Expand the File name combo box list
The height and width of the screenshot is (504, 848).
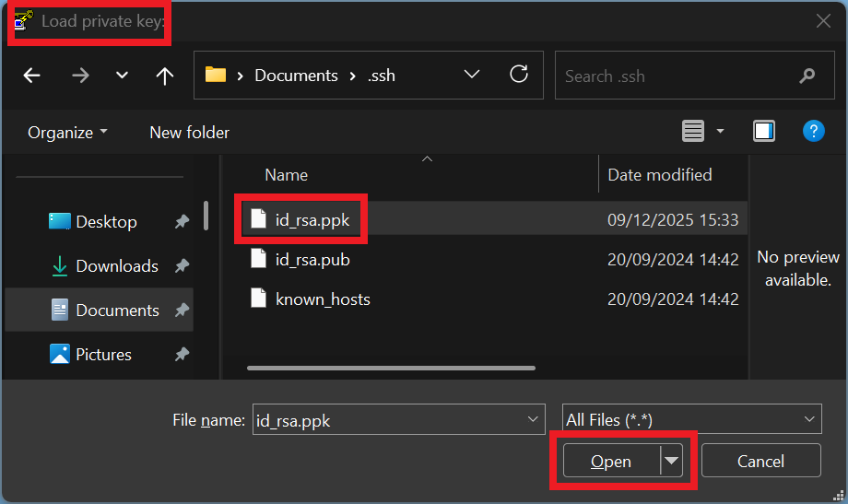(x=534, y=419)
